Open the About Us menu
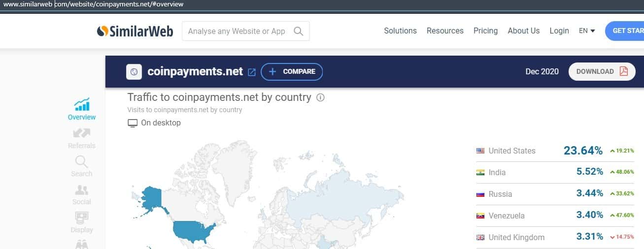The height and width of the screenshot is (249, 644). click(523, 31)
